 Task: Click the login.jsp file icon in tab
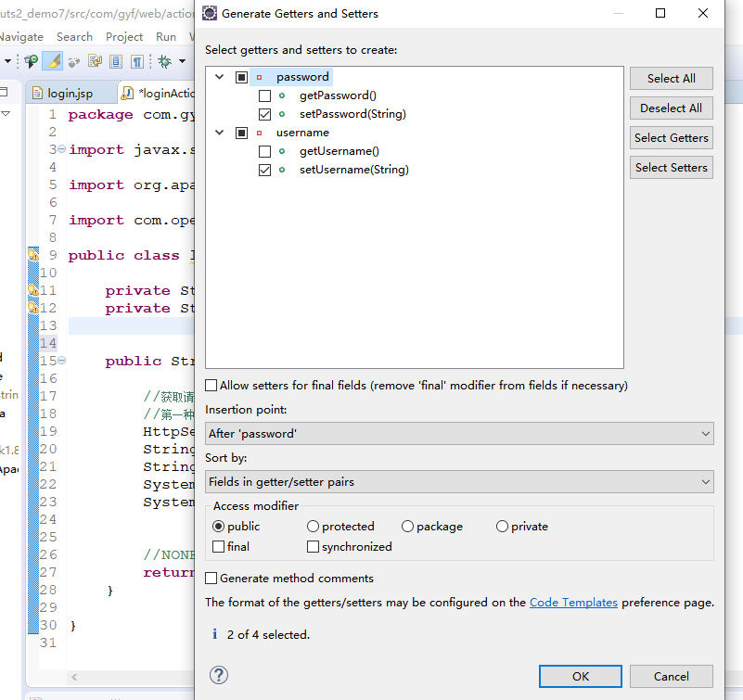tap(37, 93)
